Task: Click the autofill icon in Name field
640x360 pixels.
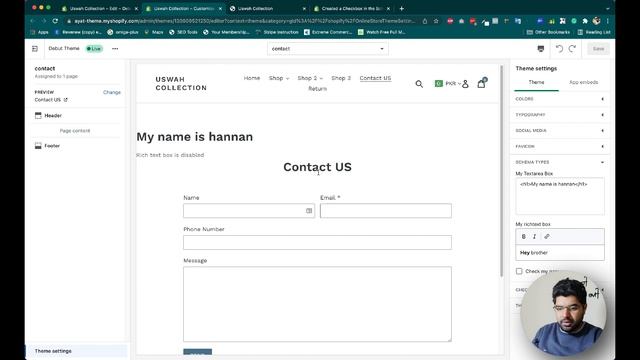Action: [309, 211]
